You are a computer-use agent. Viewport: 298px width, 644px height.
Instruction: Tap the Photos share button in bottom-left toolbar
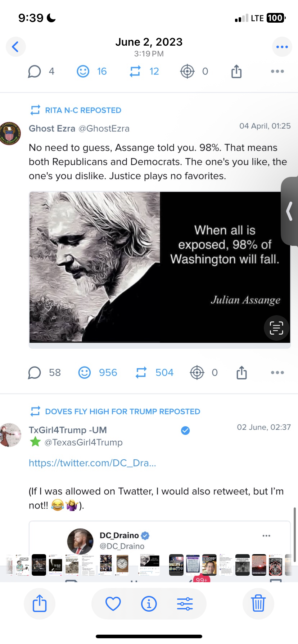[x=40, y=604]
